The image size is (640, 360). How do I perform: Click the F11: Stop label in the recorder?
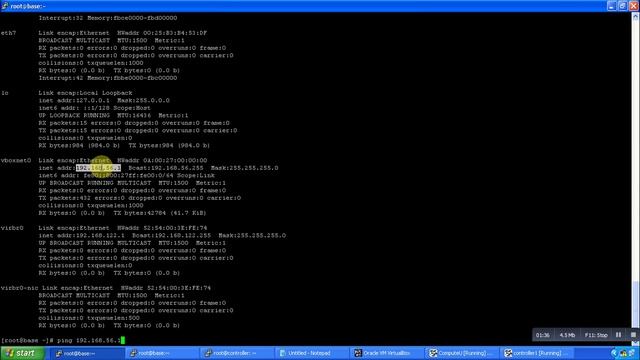pos(596,335)
